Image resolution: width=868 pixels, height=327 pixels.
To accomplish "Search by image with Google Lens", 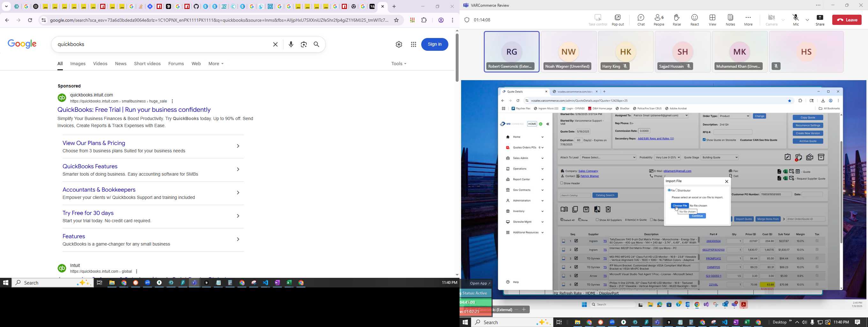I will click(x=303, y=44).
